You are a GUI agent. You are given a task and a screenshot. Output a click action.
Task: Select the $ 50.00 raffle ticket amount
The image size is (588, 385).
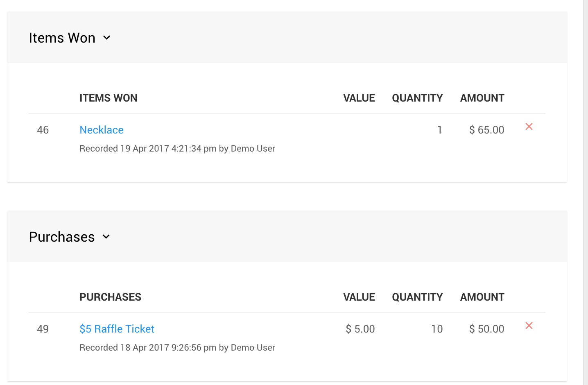[x=486, y=329]
